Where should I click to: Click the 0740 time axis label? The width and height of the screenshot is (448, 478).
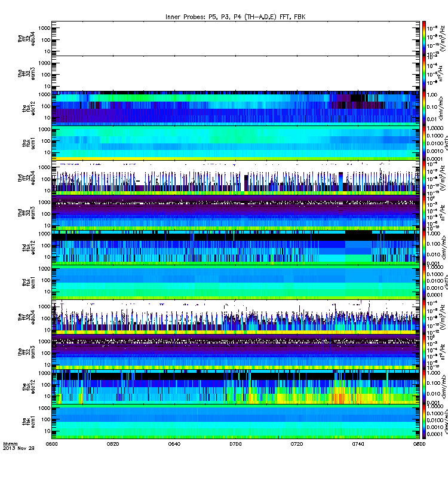pyautogui.click(x=358, y=444)
